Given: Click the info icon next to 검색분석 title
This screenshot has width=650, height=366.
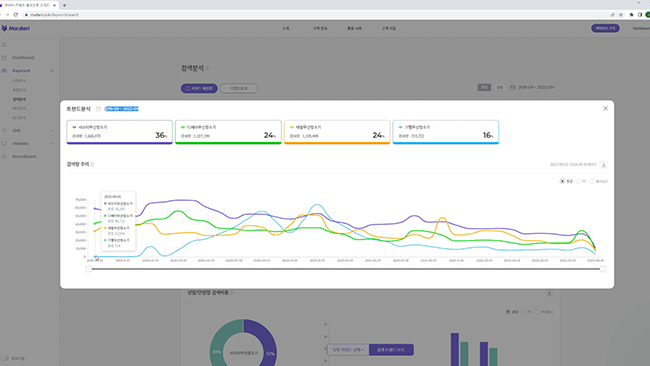Looking at the screenshot, I should pos(207,68).
